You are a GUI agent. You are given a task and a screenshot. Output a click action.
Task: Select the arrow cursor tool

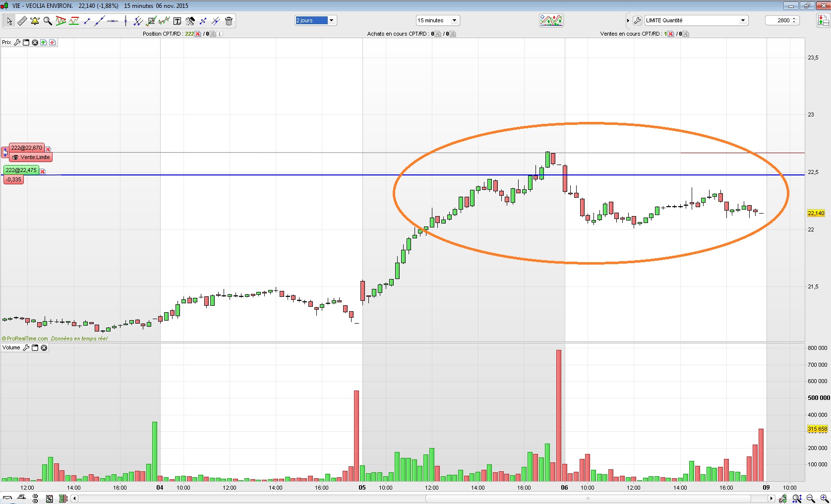9,21
